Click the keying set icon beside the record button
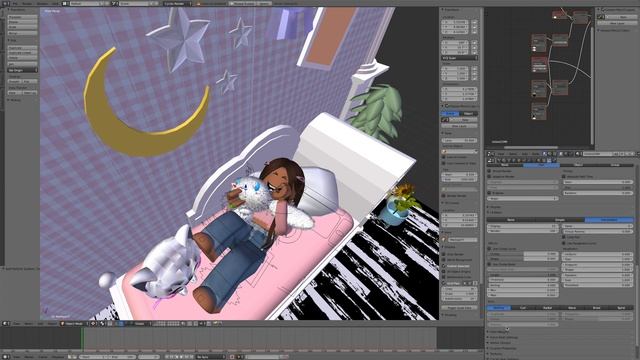The width and height of the screenshot is (640, 360). click(x=240, y=357)
